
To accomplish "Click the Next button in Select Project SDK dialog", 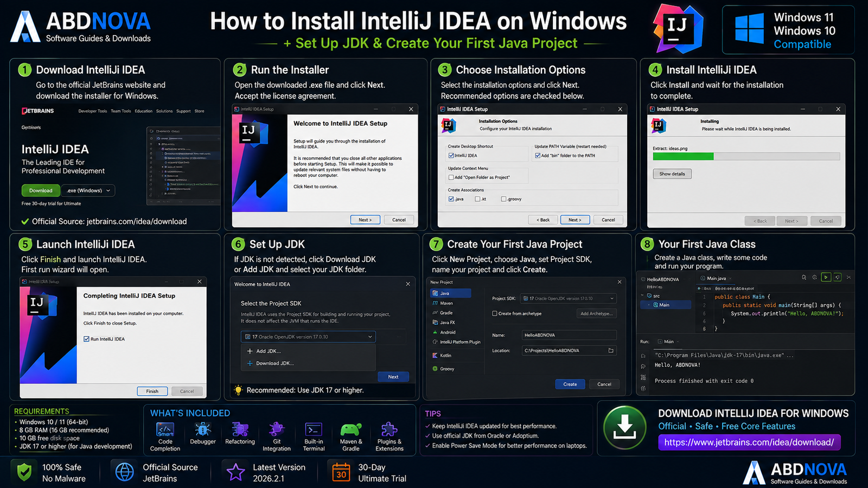I will point(393,377).
